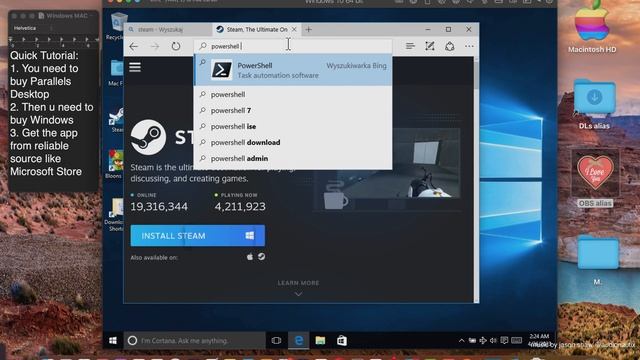Open the Windows Start button
Image resolution: width=640 pixels, height=360 pixels.
[x=113, y=340]
